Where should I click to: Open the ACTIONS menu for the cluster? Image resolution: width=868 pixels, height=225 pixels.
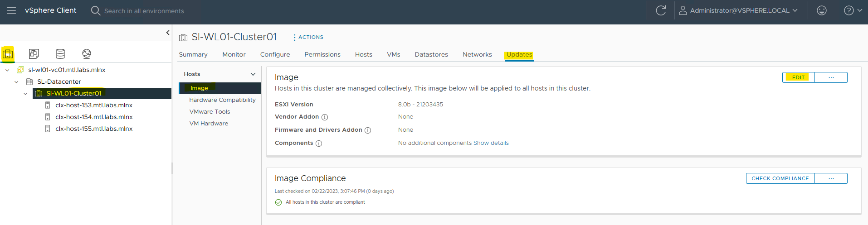(x=308, y=37)
